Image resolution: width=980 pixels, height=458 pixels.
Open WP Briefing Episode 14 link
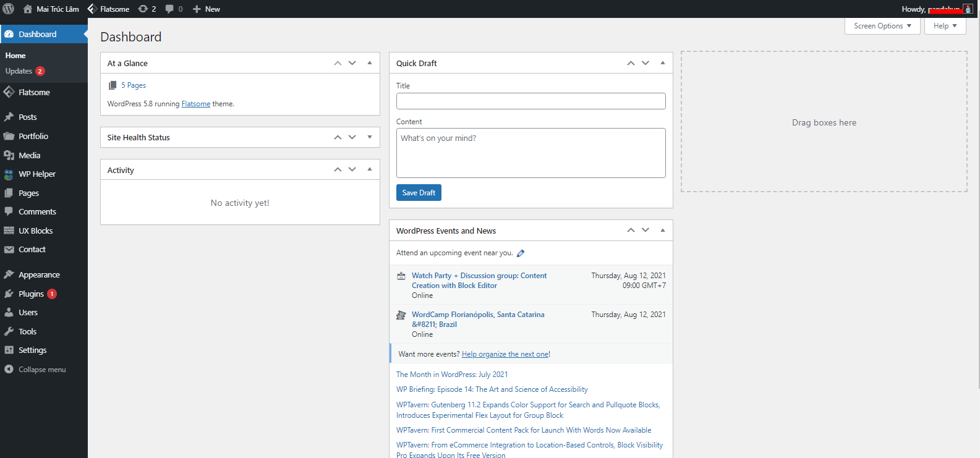pos(492,389)
